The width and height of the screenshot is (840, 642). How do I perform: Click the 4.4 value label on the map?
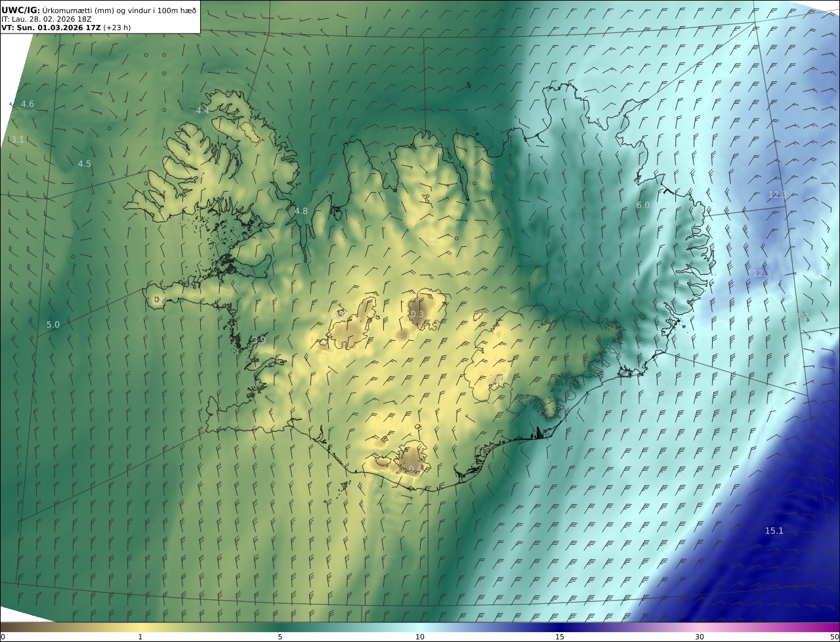[203, 110]
